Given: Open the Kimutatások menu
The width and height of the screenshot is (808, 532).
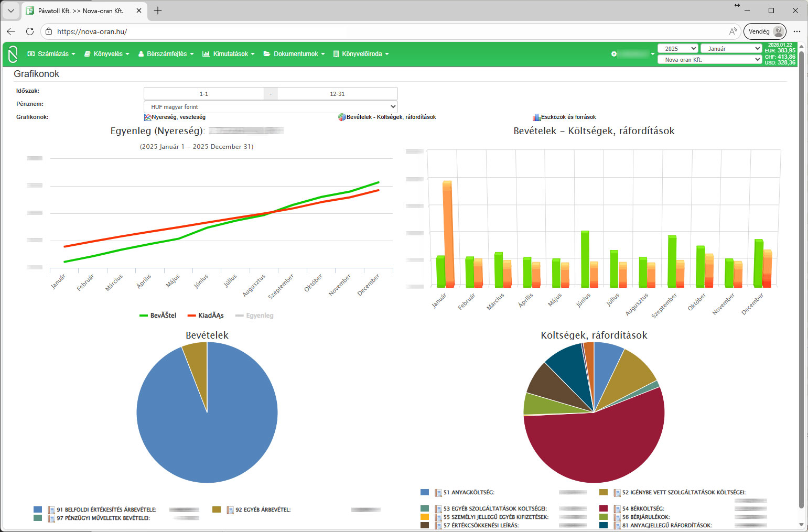Looking at the screenshot, I should pos(229,54).
